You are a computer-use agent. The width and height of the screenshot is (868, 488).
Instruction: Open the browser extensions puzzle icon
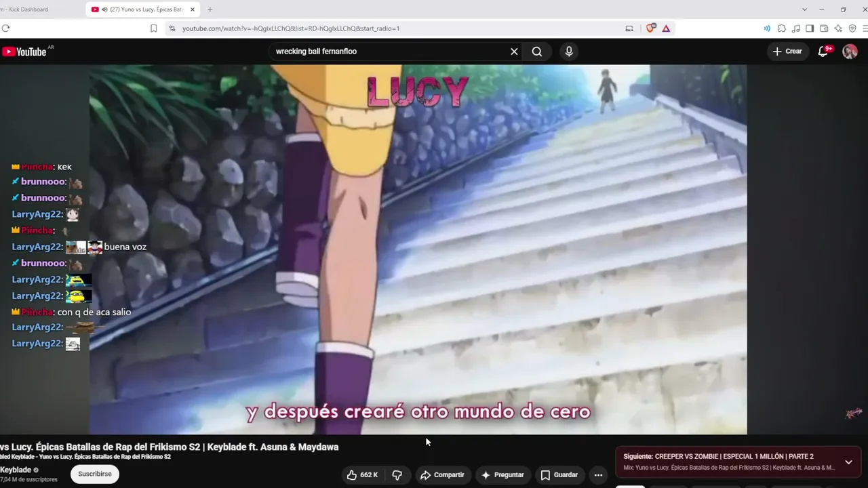click(x=781, y=28)
